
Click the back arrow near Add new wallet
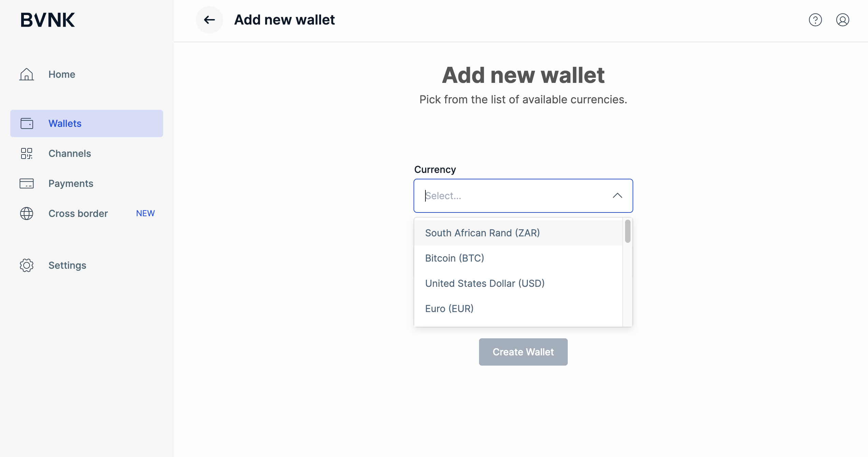click(x=209, y=20)
